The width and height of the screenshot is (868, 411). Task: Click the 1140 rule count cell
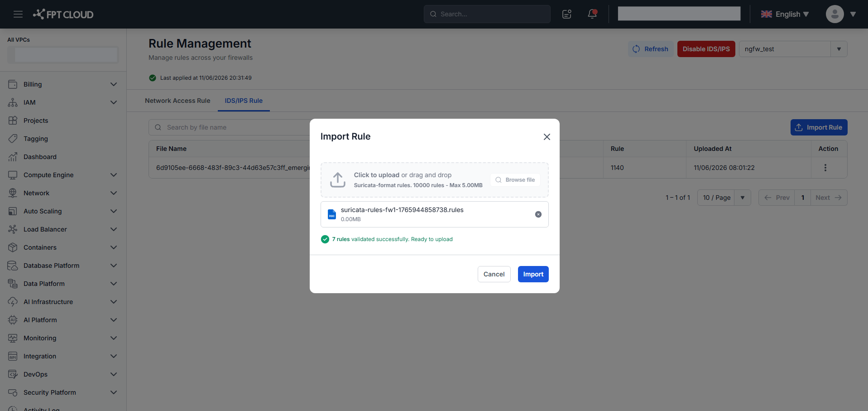click(617, 168)
